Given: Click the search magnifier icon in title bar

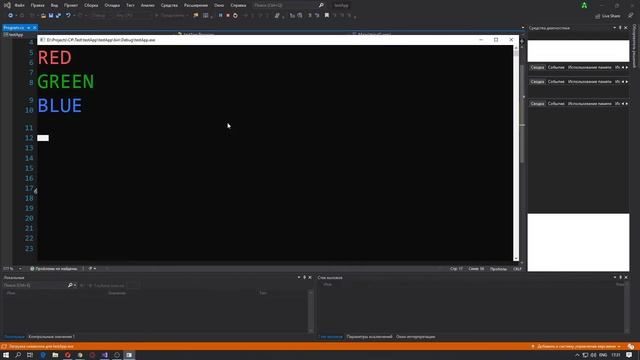Looking at the screenshot, I should pyautogui.click(x=321, y=5).
